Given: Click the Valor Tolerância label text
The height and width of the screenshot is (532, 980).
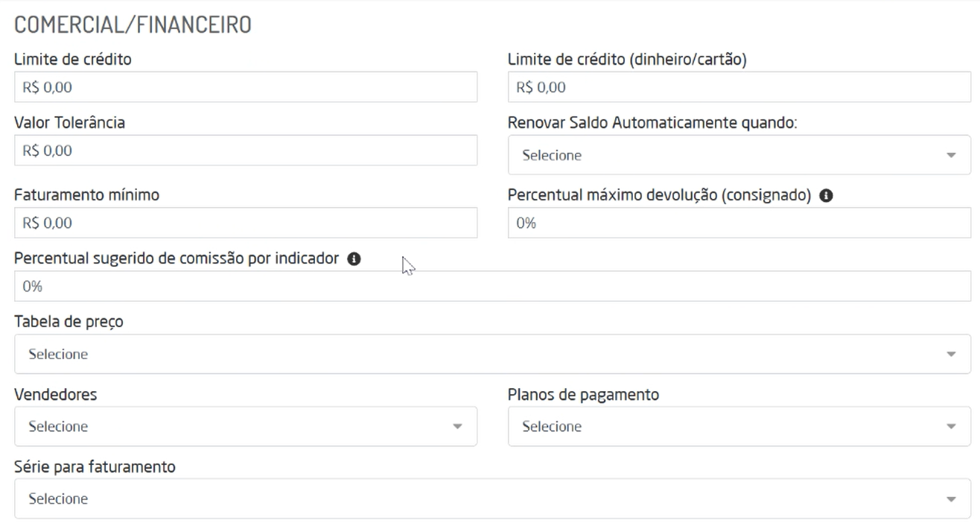Looking at the screenshot, I should (69, 123).
